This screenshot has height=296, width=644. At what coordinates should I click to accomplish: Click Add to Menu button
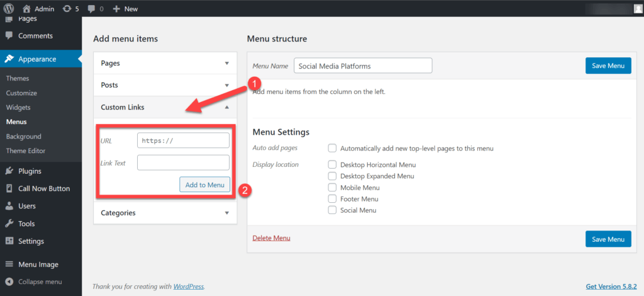point(204,185)
